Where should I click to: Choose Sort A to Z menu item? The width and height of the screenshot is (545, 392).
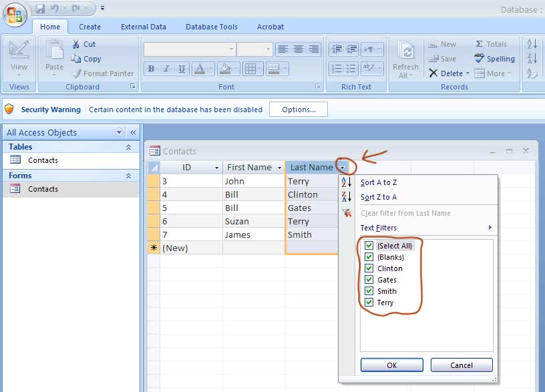point(379,182)
